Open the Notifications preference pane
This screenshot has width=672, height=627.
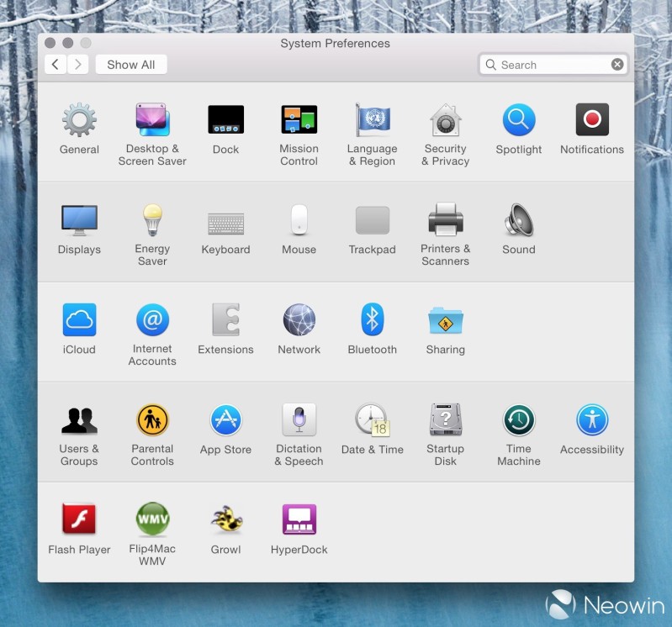[592, 120]
